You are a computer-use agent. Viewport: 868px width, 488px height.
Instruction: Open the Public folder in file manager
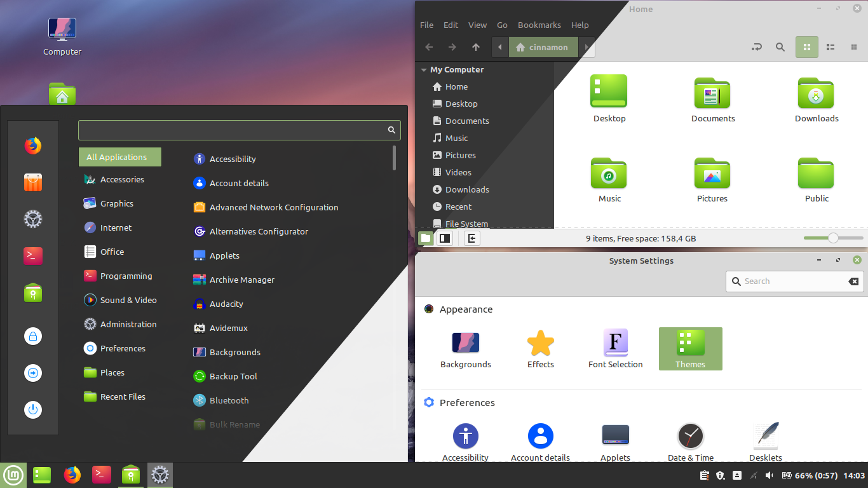click(817, 180)
